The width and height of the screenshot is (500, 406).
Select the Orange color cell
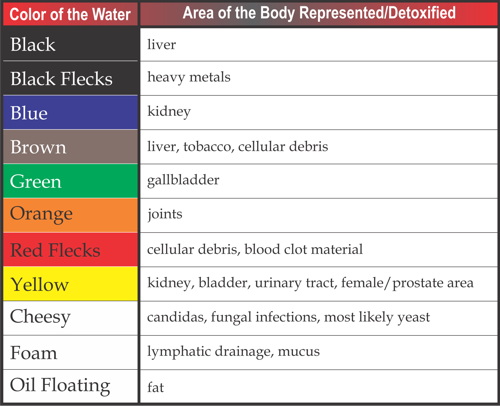point(70,215)
